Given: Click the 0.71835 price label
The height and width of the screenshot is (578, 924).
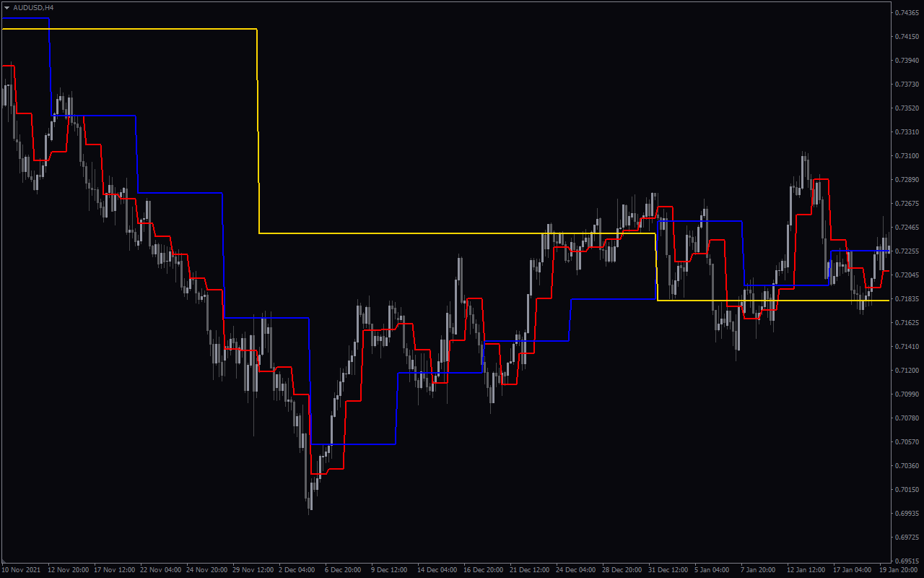Looking at the screenshot, I should coord(907,299).
